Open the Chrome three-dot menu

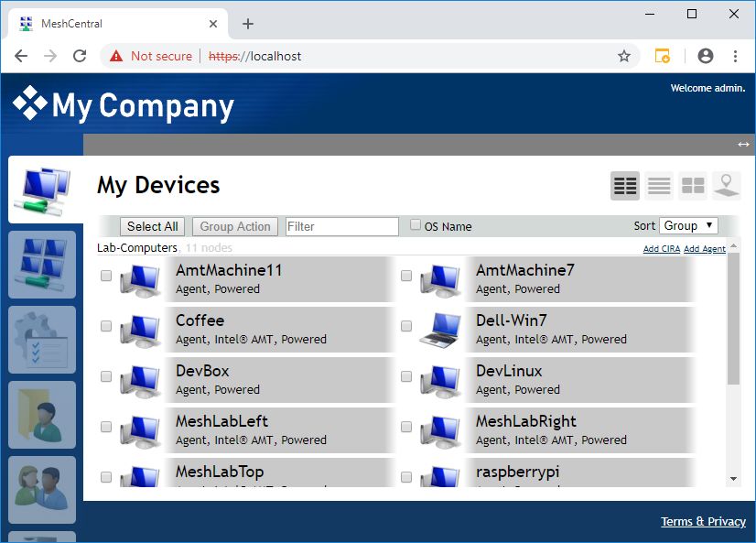click(x=735, y=56)
